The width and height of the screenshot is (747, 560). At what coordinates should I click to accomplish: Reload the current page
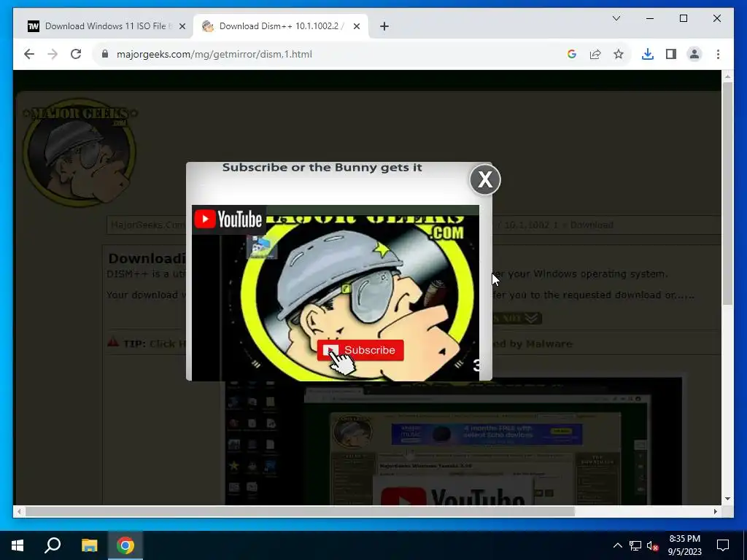tap(76, 54)
